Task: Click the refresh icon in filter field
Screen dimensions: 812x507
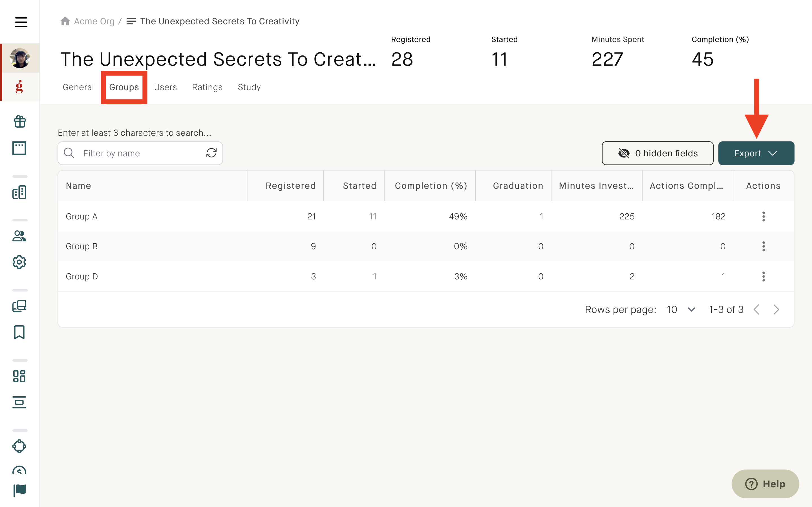Action: (x=211, y=153)
